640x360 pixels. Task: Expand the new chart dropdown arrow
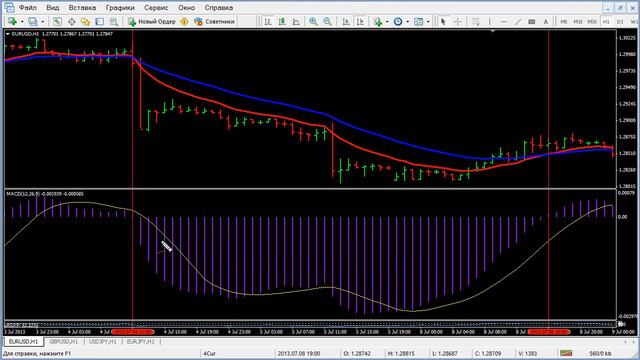(22, 22)
